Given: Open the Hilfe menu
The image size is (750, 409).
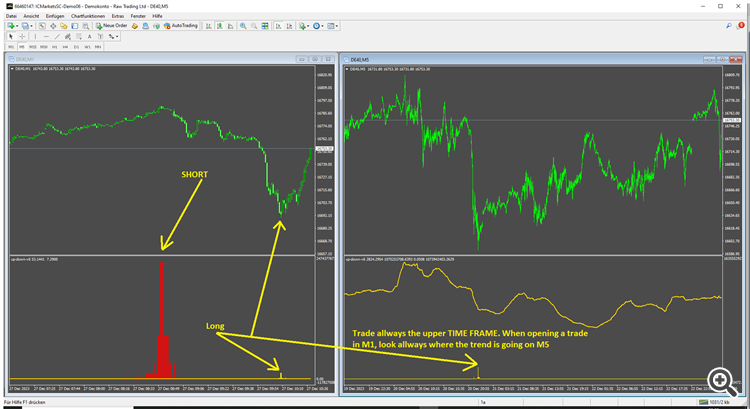Looking at the screenshot, I should point(157,16).
